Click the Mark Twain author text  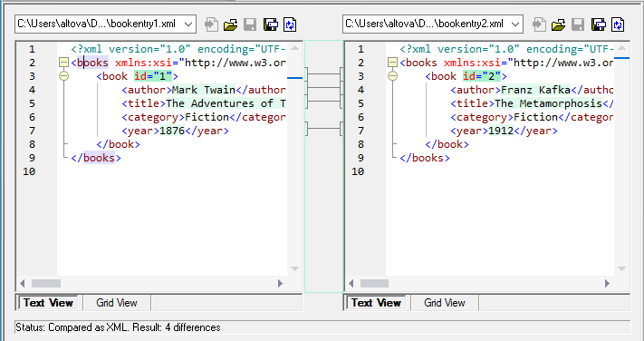coord(204,90)
